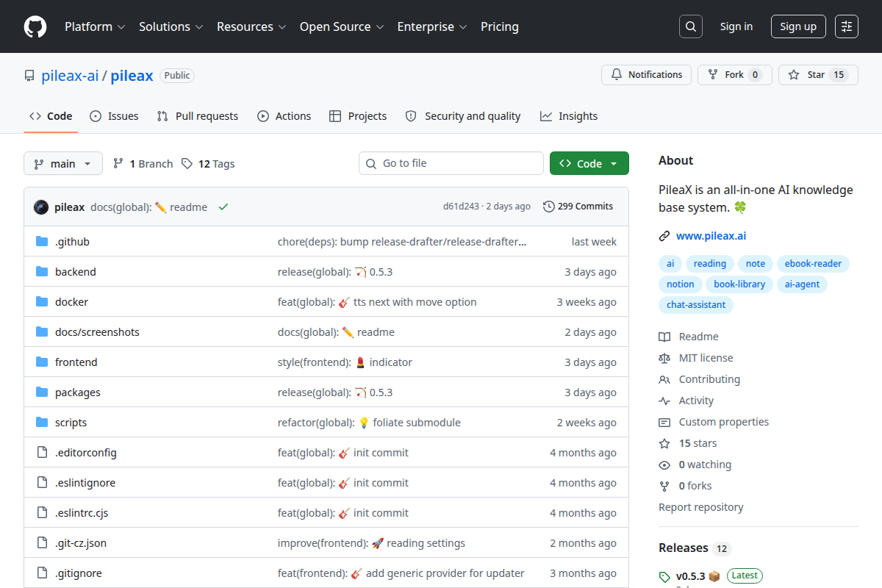View 0 watching link
882x588 pixels.
click(x=695, y=465)
